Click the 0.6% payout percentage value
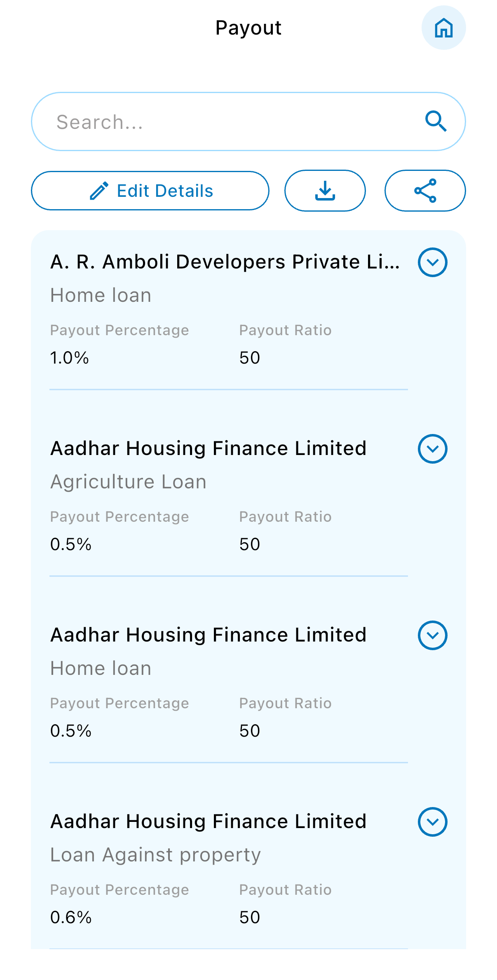This screenshot has width=497, height=980. tap(70, 917)
